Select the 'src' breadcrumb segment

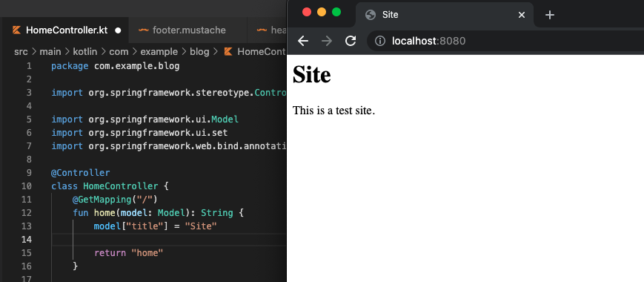pos(20,51)
